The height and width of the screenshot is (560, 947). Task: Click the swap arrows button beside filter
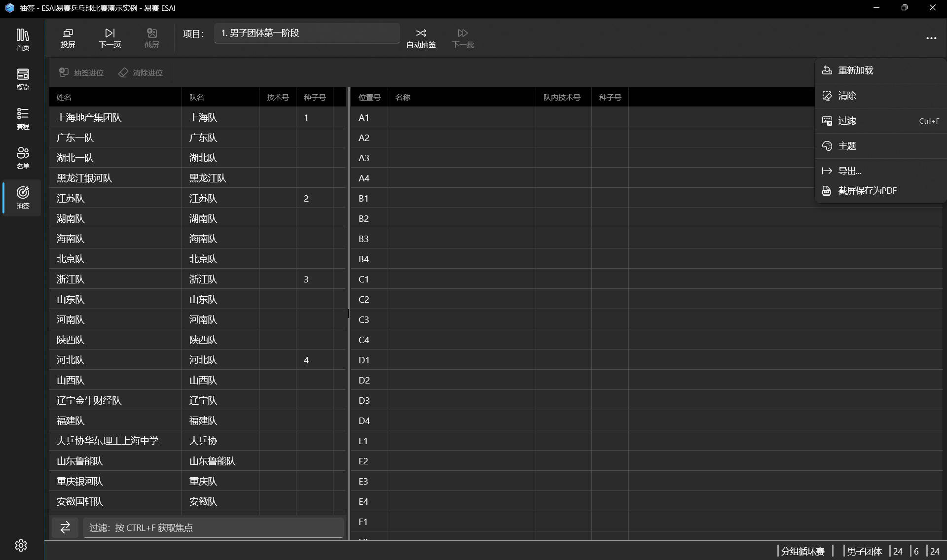(65, 527)
